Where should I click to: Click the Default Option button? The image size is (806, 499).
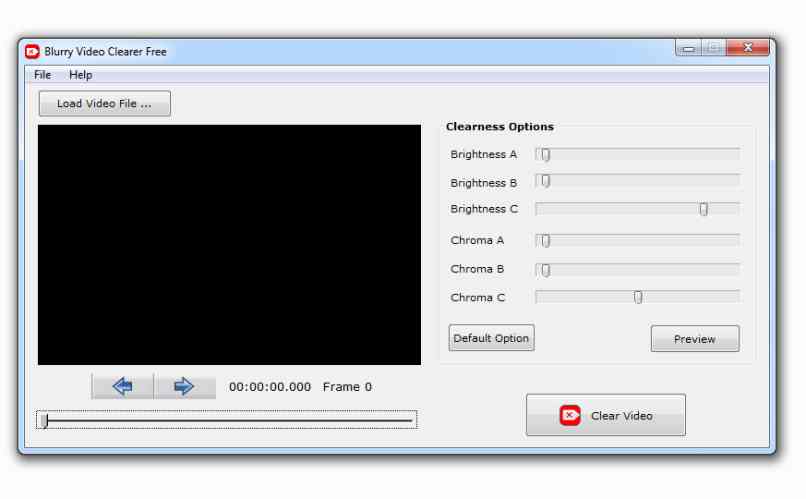tap(491, 338)
